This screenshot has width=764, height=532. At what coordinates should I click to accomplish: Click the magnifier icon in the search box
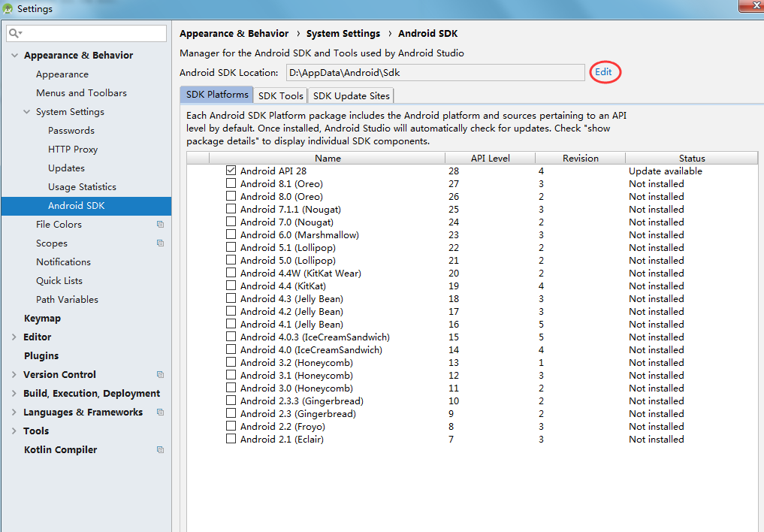click(x=14, y=33)
